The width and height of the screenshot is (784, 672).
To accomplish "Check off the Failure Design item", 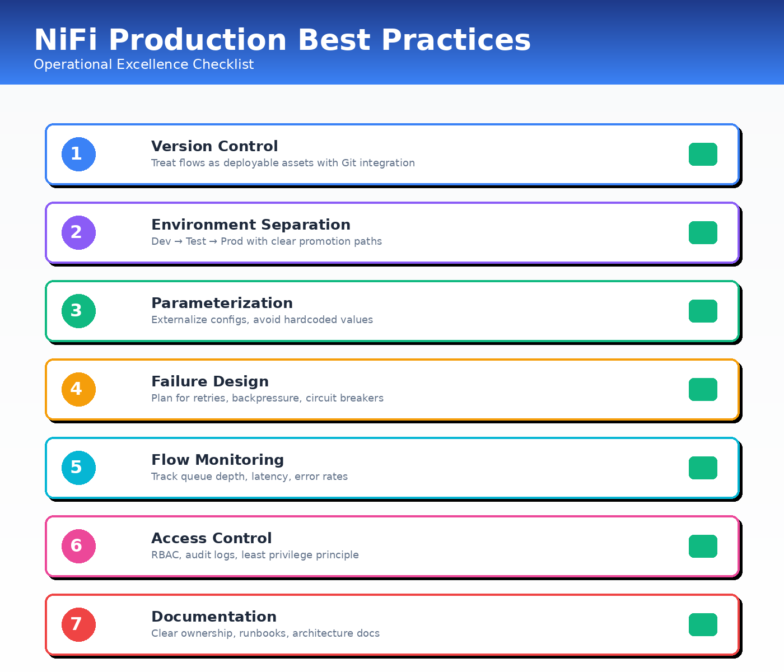I will point(703,389).
